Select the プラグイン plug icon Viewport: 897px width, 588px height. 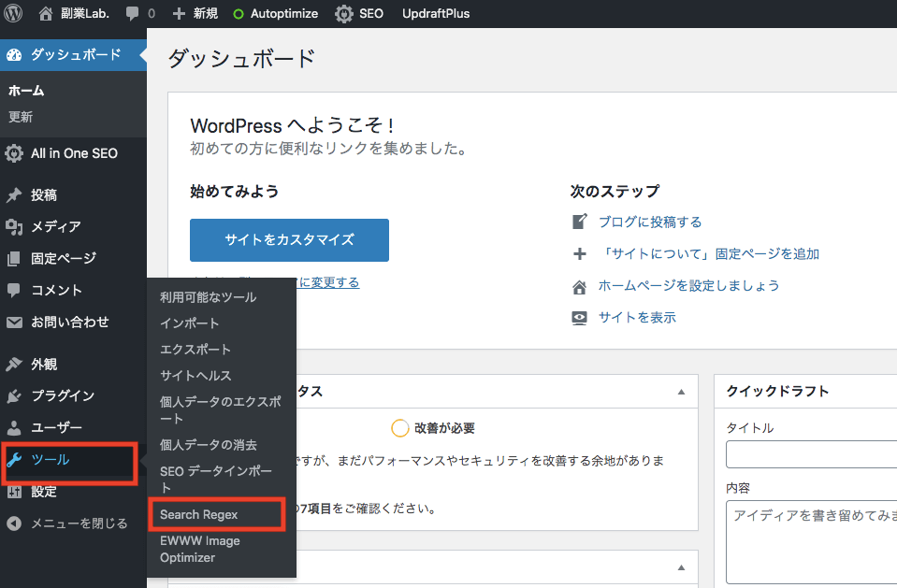[x=14, y=396]
